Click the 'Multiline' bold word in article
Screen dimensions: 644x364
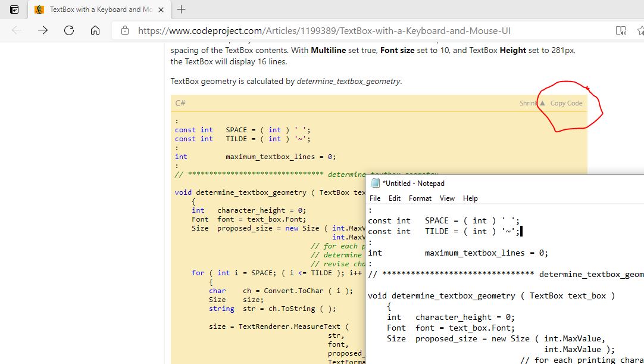(x=328, y=50)
